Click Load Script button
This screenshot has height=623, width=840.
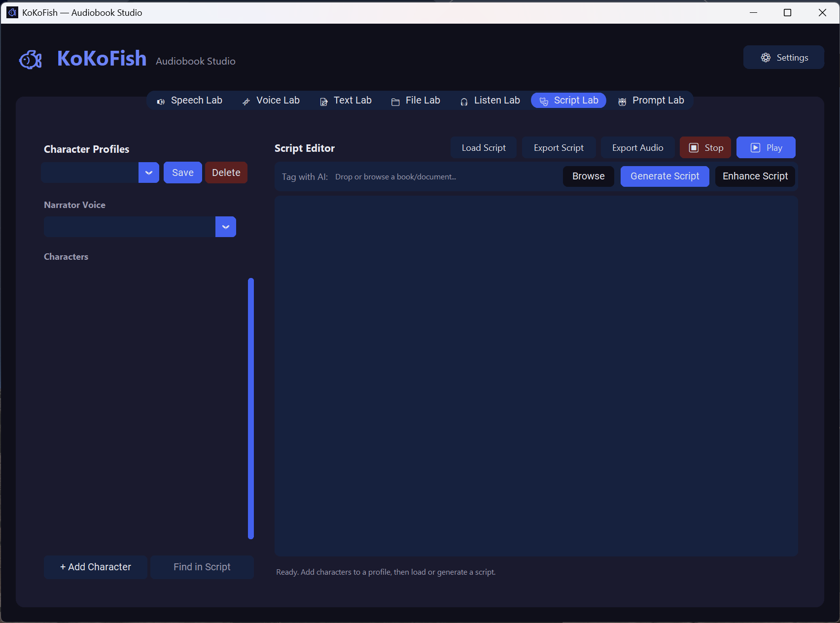[484, 148]
